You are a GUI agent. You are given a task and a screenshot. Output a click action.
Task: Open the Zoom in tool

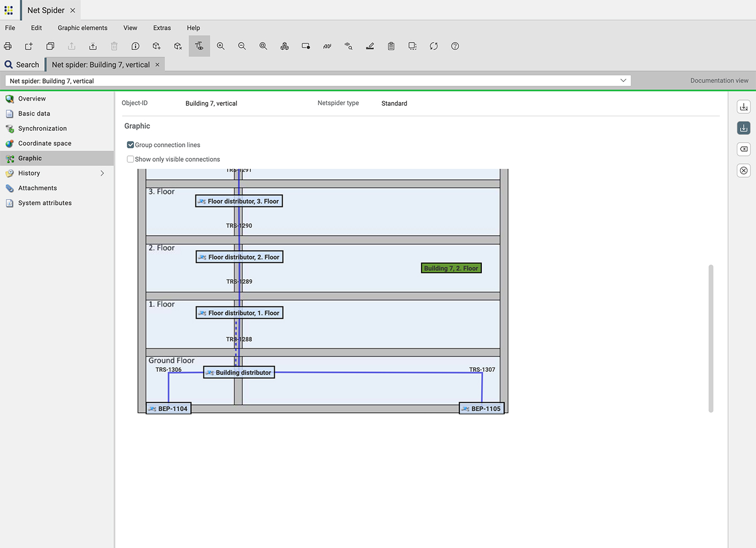pyautogui.click(x=220, y=46)
